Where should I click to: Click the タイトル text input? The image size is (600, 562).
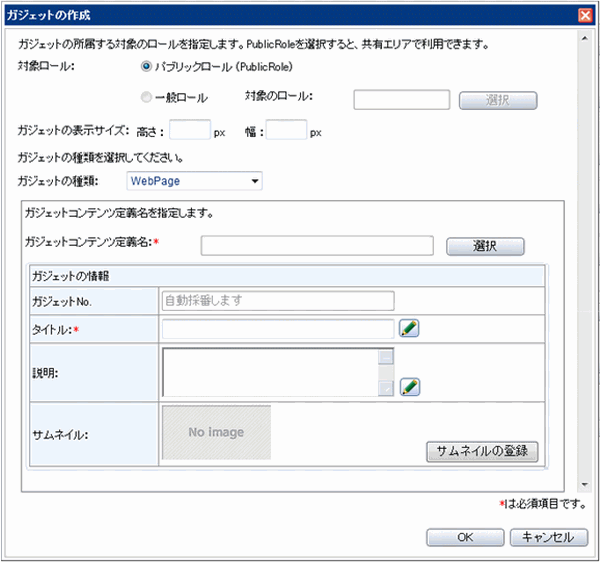pos(277,326)
